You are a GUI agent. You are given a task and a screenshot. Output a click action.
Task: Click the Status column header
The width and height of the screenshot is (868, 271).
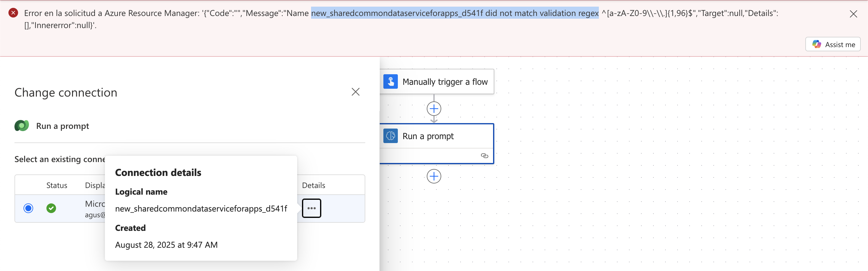(57, 185)
